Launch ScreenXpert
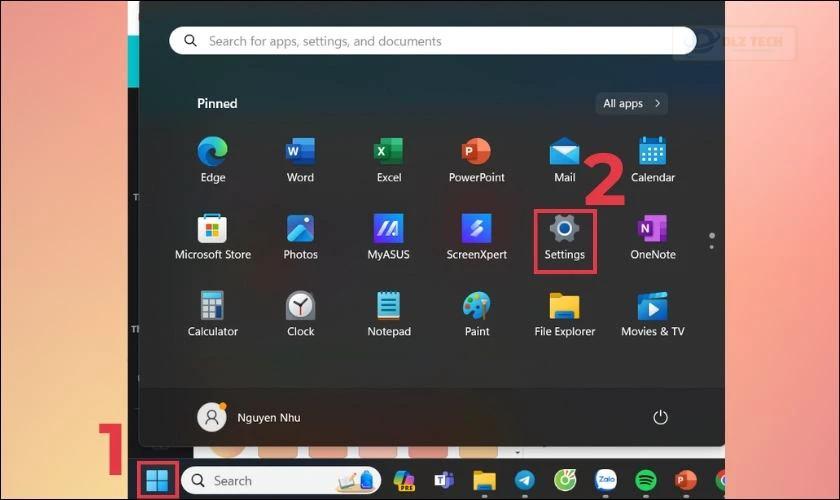This screenshot has height=500, width=840. [476, 237]
